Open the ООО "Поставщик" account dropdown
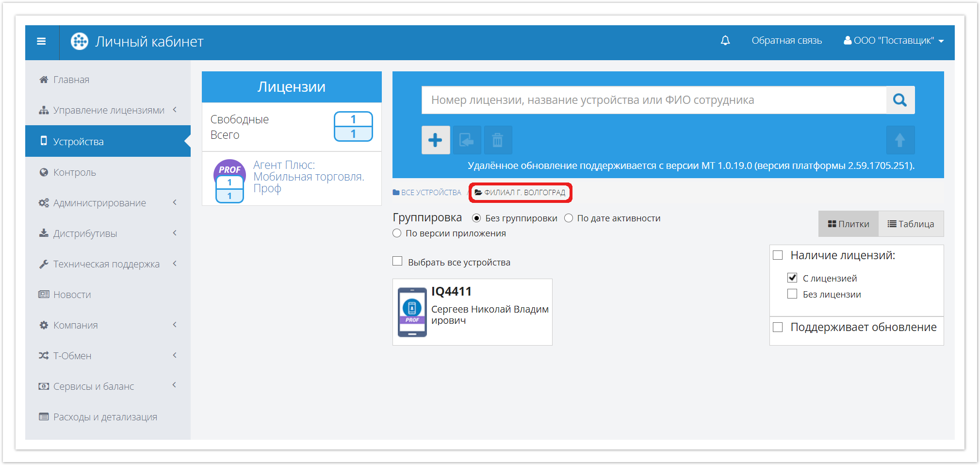 point(893,41)
